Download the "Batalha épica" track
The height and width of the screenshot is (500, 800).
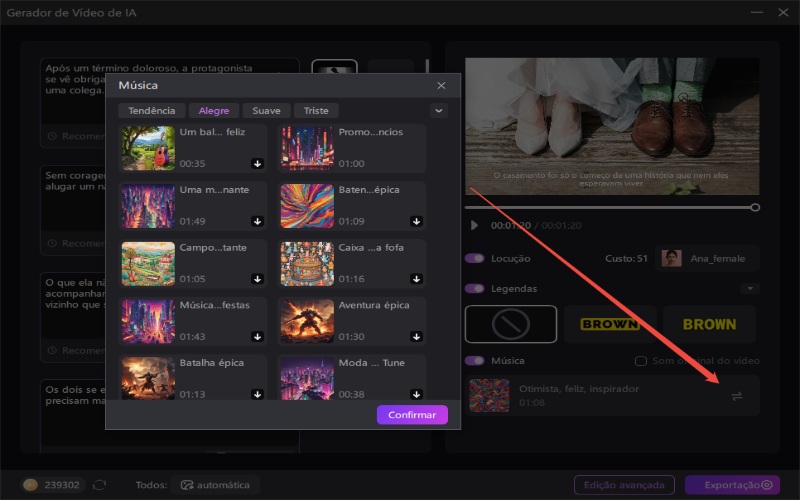(x=257, y=394)
